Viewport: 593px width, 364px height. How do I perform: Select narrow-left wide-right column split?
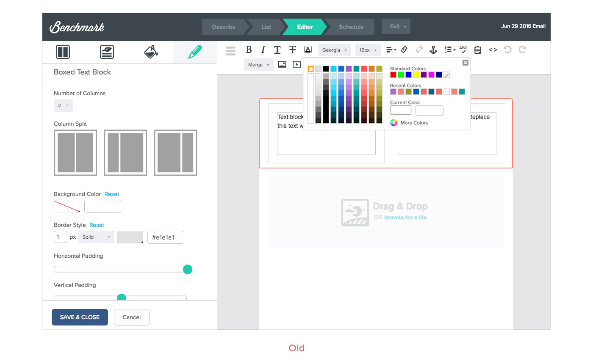[x=125, y=153]
